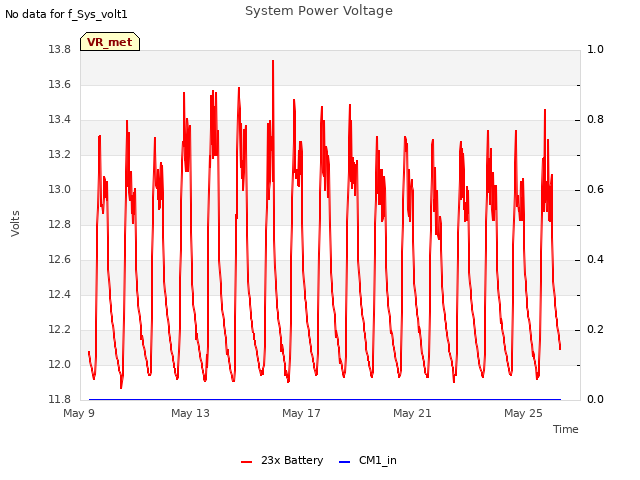
Task: Click the 0.8 right axis value
Action: 595,120
